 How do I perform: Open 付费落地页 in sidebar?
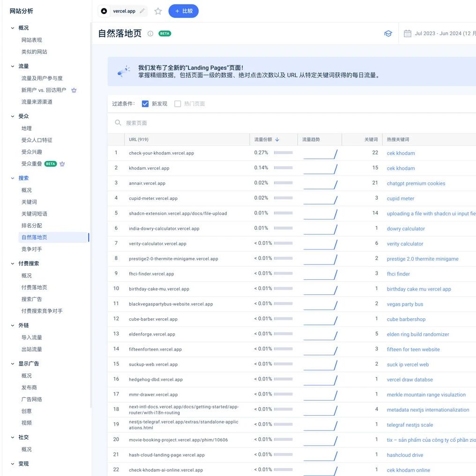(x=34, y=287)
